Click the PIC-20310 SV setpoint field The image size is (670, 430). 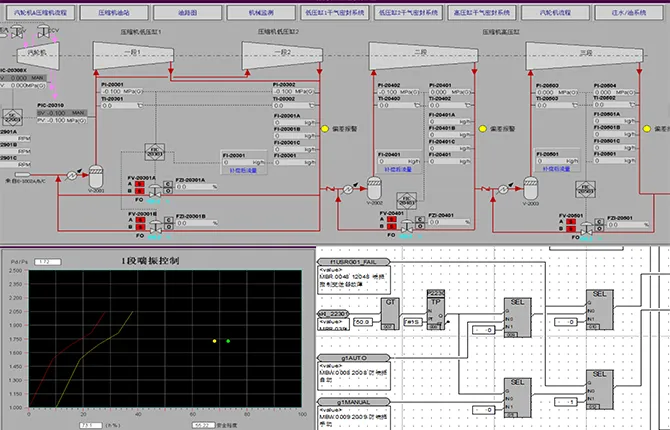click(62, 113)
